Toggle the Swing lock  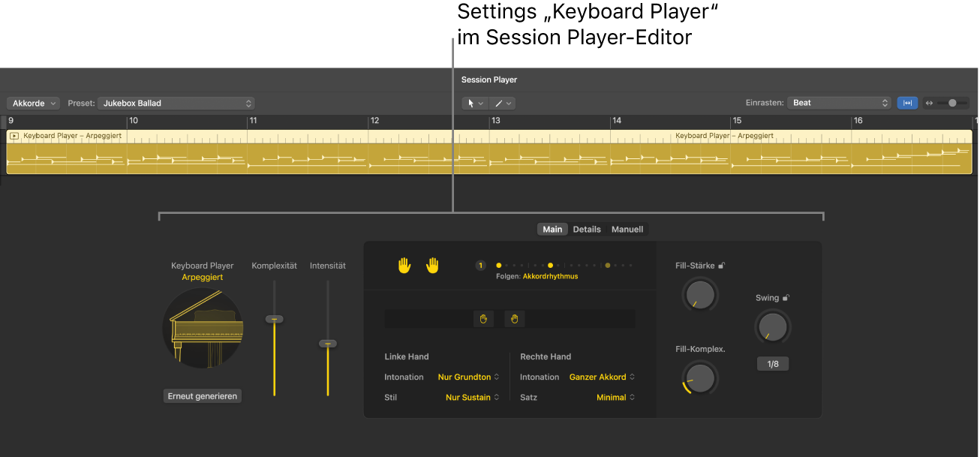pyautogui.click(x=786, y=297)
